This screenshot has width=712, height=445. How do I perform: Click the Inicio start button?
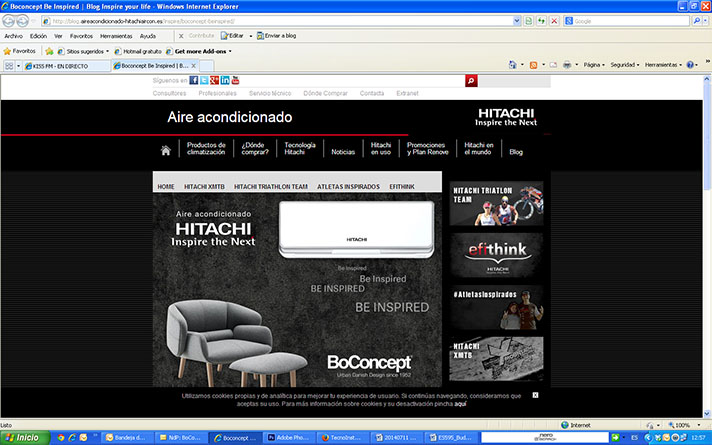(x=25, y=438)
